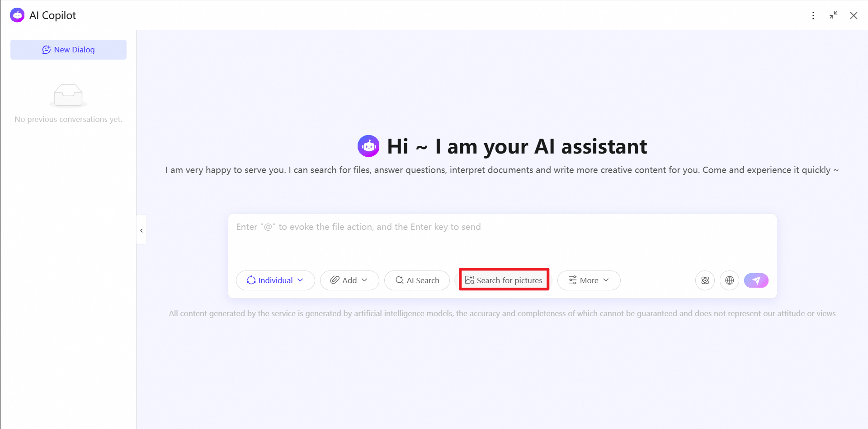The image size is (868, 429).
Task: Collapse the sidebar with the left arrow
Action: [x=142, y=230]
